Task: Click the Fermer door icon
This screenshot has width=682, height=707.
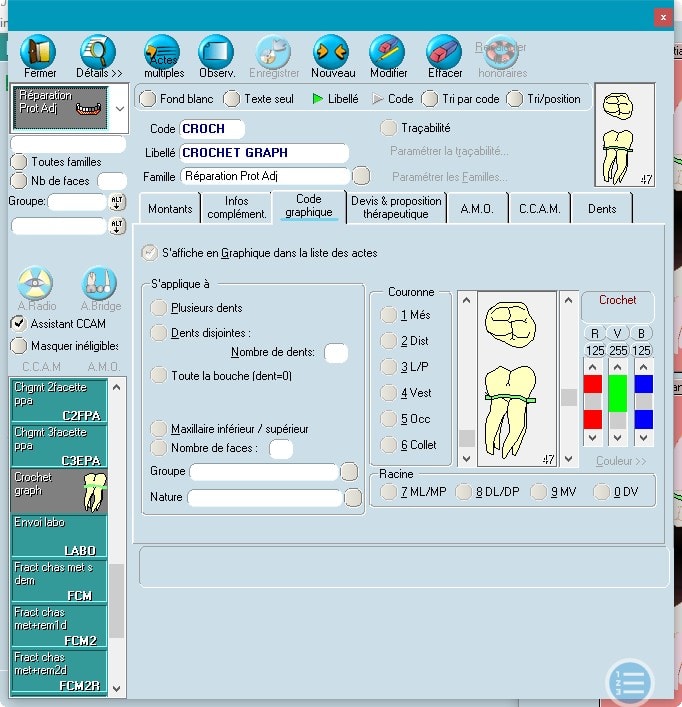Action: [x=40, y=52]
